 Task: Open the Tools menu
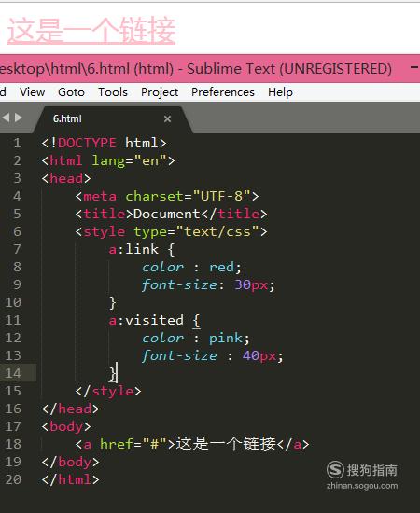point(113,92)
